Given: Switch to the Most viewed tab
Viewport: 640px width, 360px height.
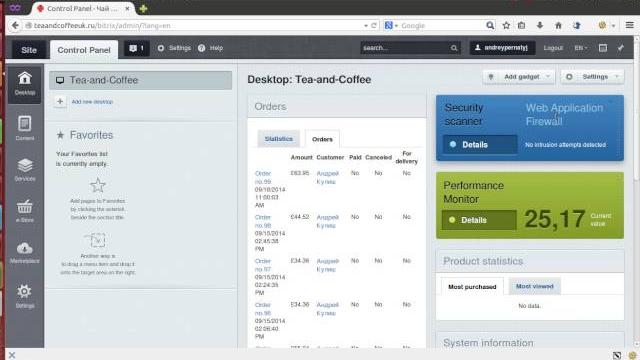Looking at the screenshot, I should click(x=534, y=286).
